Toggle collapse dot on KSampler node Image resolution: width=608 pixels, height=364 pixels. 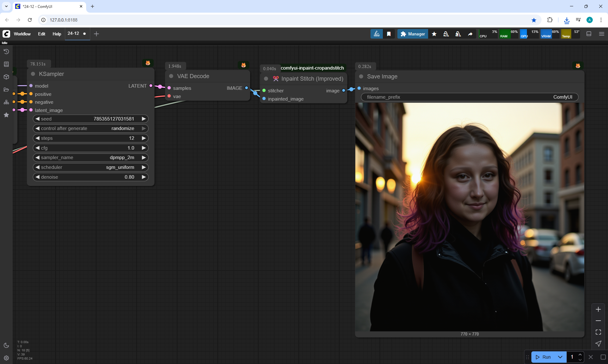[x=33, y=74]
